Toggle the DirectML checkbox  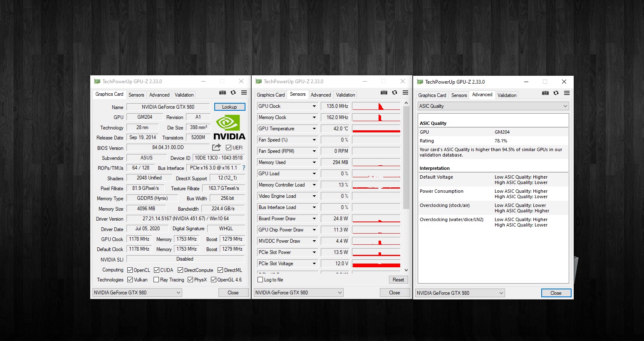220,270
